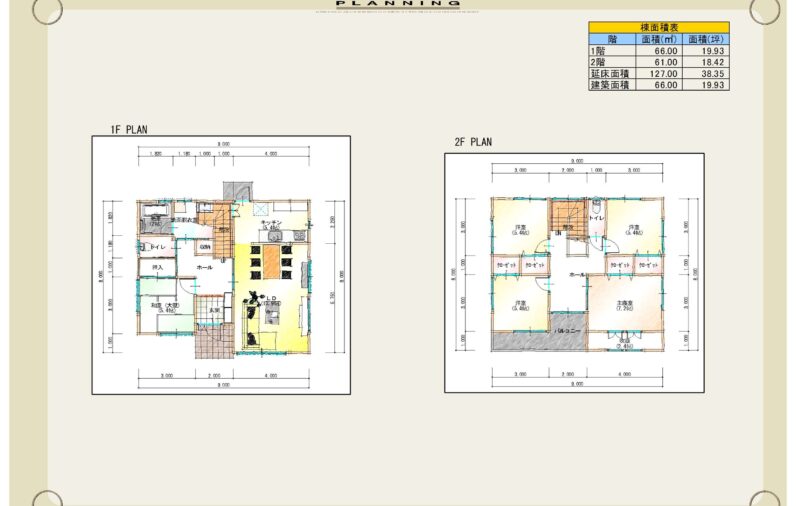The image size is (796, 506).
Task: Click the 階 column header
Action: (612, 39)
